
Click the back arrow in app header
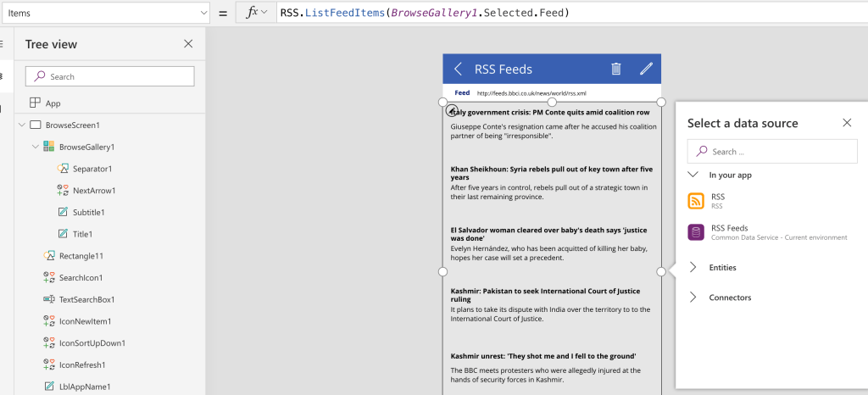[458, 70]
